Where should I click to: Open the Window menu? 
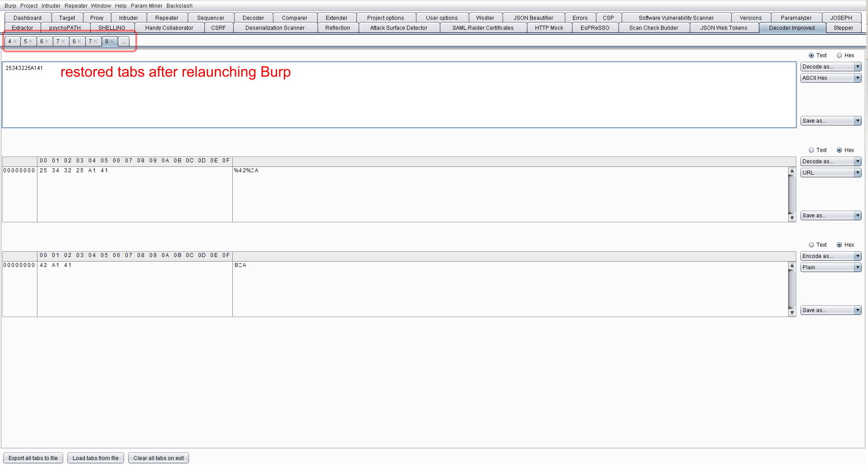click(x=101, y=6)
